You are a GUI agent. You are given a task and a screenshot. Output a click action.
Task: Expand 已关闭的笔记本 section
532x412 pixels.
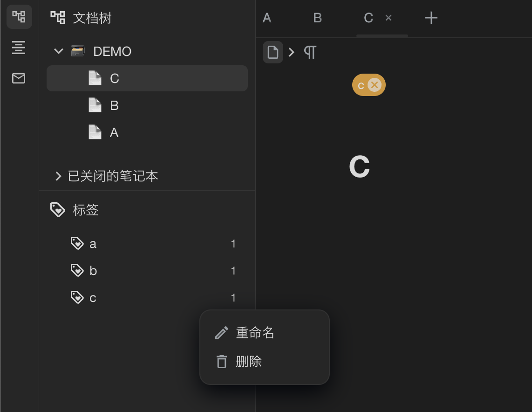click(x=59, y=176)
